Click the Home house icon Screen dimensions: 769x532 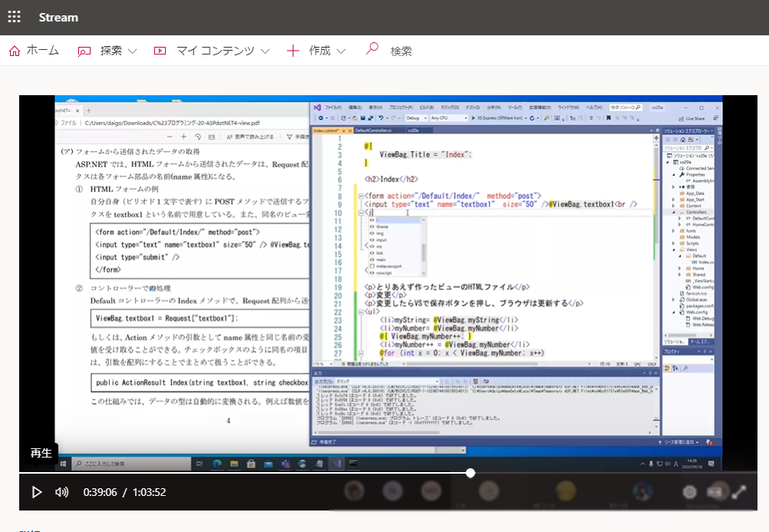click(x=14, y=51)
